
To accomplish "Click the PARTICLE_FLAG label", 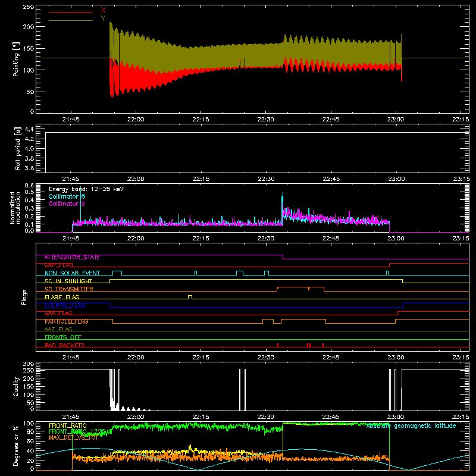I will [x=67, y=321].
